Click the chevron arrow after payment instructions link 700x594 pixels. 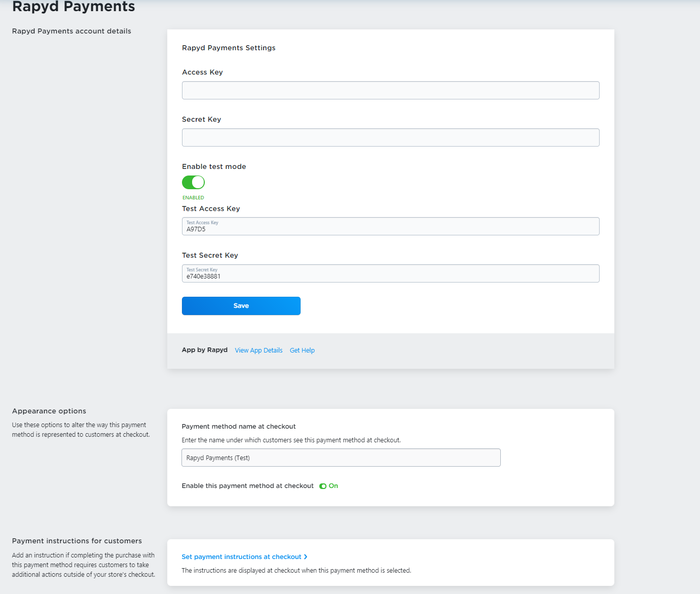tap(306, 557)
